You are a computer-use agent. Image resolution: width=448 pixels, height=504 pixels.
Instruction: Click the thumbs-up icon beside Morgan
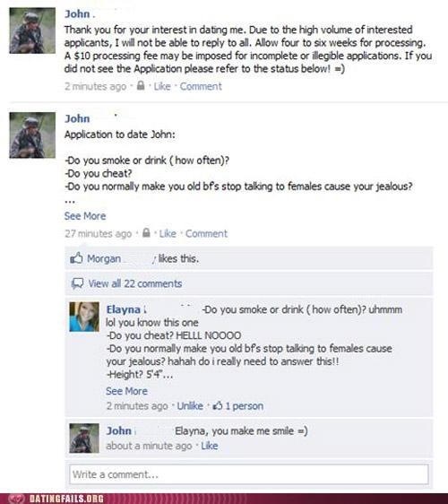[76, 257]
